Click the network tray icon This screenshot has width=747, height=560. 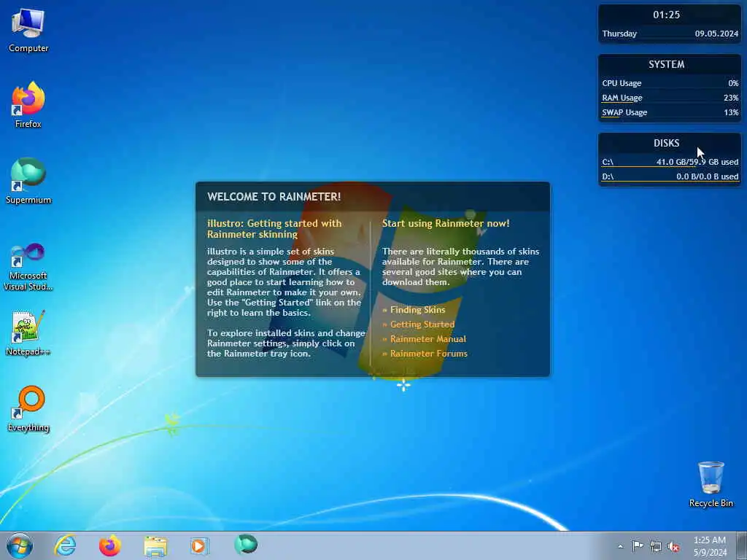click(656, 546)
